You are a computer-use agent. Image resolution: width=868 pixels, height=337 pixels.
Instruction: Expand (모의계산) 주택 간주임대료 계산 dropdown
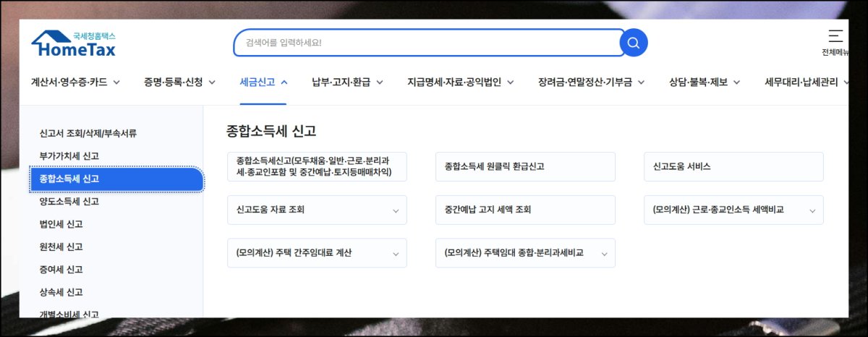(317, 253)
